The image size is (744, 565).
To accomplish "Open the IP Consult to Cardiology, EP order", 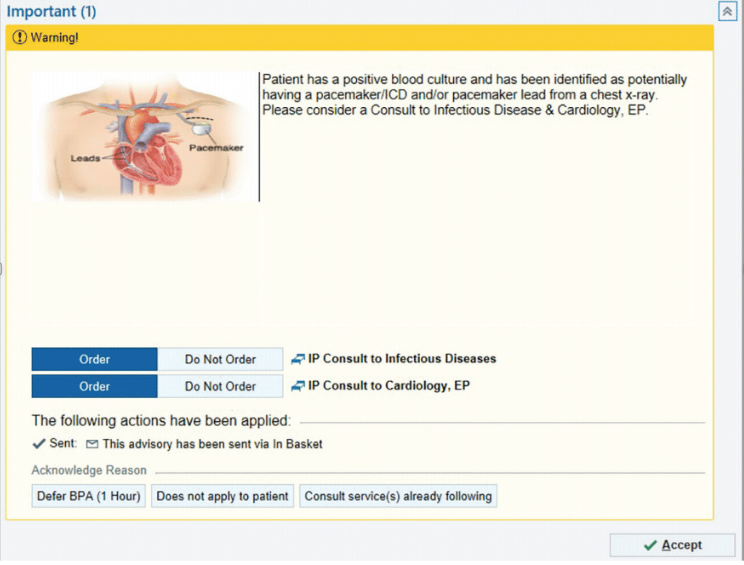I will (x=389, y=386).
